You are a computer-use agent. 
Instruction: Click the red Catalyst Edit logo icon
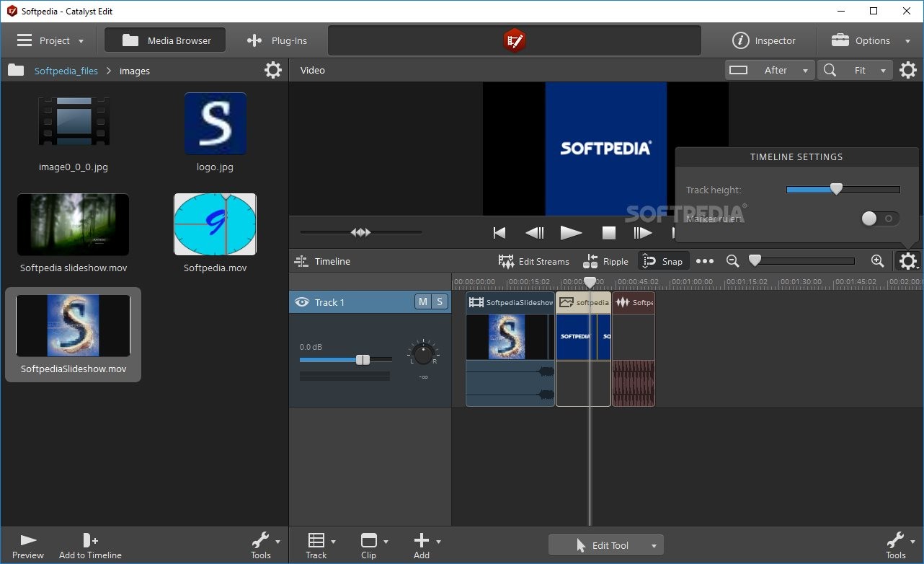(514, 40)
